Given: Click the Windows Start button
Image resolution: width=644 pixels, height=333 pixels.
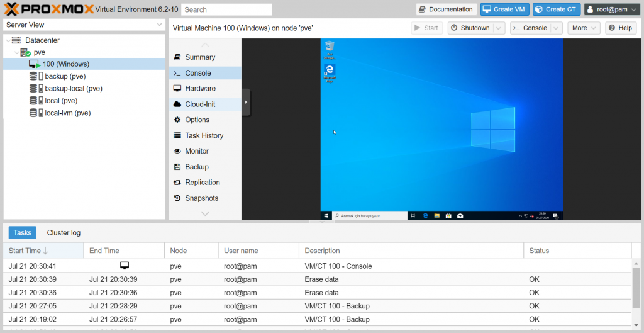Looking at the screenshot, I should [326, 215].
